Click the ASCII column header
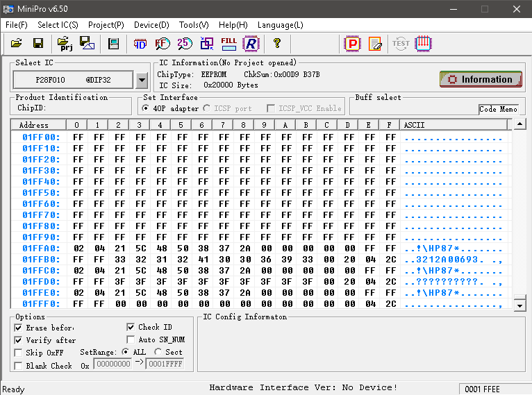This screenshot has width=532, height=395. click(x=454, y=125)
